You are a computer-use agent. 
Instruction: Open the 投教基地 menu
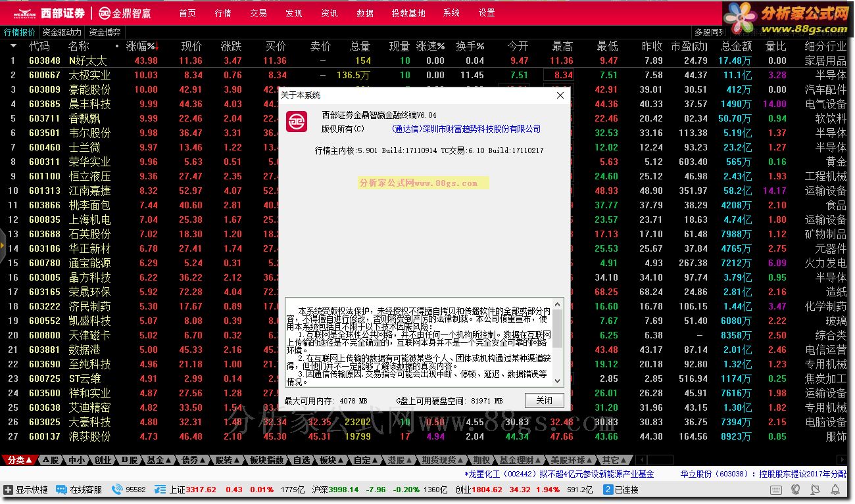click(408, 13)
